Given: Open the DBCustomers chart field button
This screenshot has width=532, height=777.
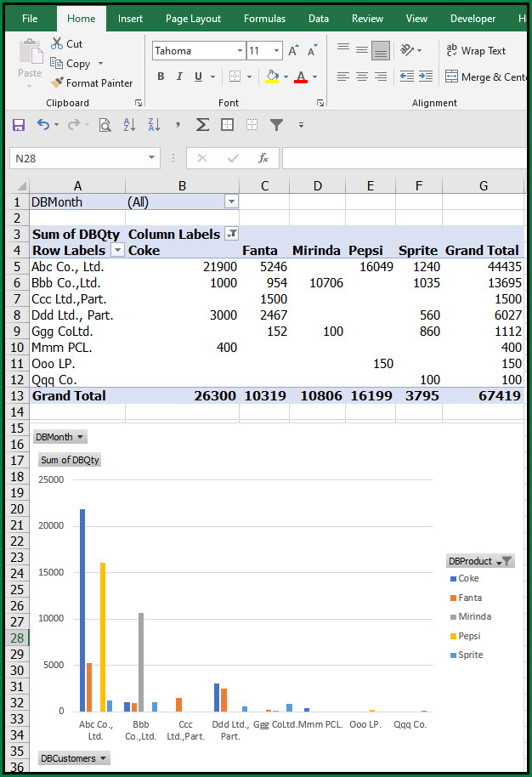Looking at the screenshot, I should (x=74, y=758).
